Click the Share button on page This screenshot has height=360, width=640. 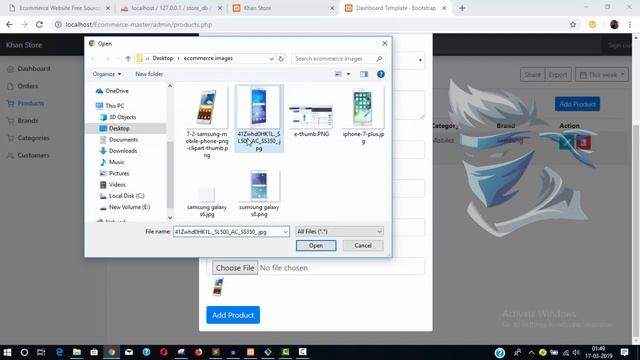pyautogui.click(x=532, y=75)
